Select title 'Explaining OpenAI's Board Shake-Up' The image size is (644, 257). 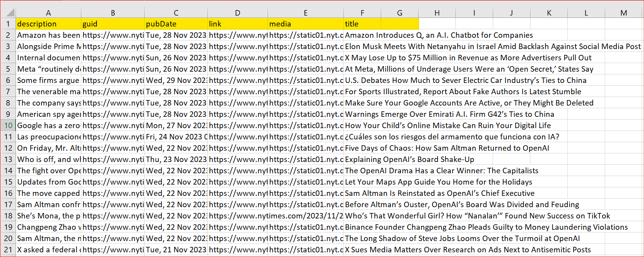tap(409, 159)
